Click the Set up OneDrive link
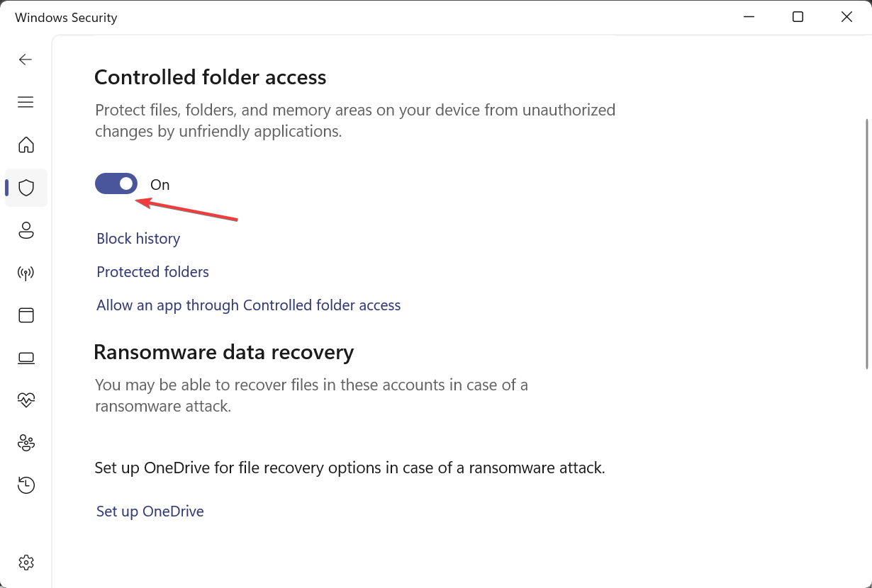Image resolution: width=872 pixels, height=588 pixels. [x=150, y=511]
